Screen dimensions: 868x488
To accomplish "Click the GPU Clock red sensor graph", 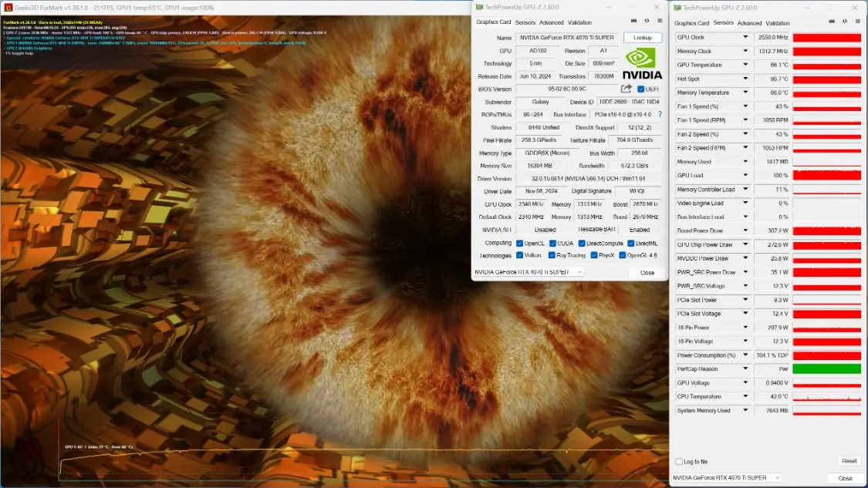I will tap(826, 37).
